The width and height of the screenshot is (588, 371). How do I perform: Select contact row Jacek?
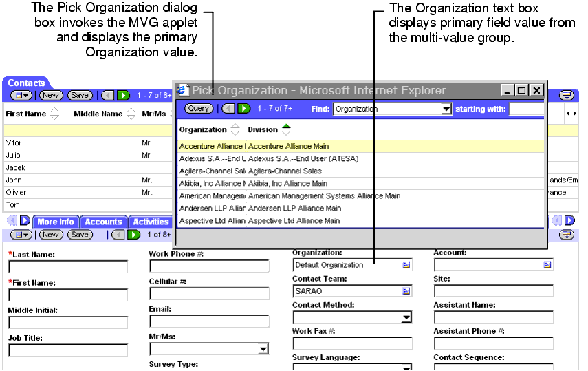tap(88, 167)
